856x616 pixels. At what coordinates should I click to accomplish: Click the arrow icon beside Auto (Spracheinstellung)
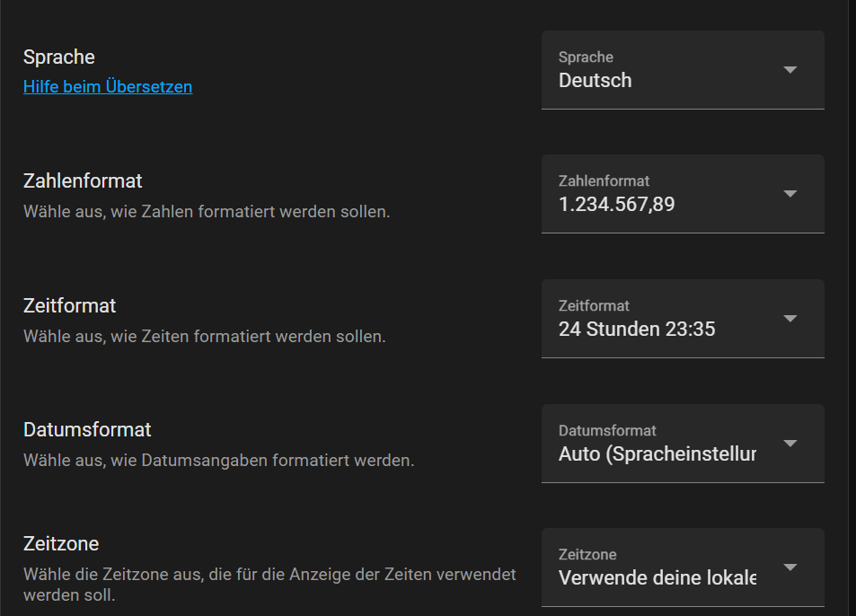point(790,444)
